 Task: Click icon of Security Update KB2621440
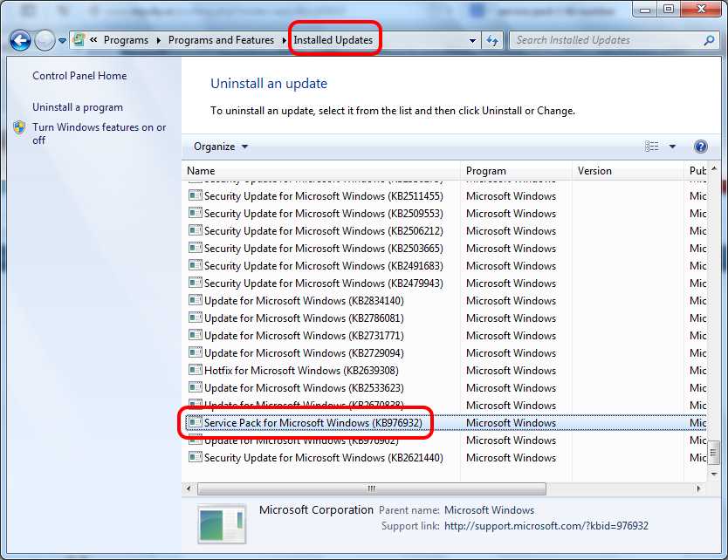195,457
